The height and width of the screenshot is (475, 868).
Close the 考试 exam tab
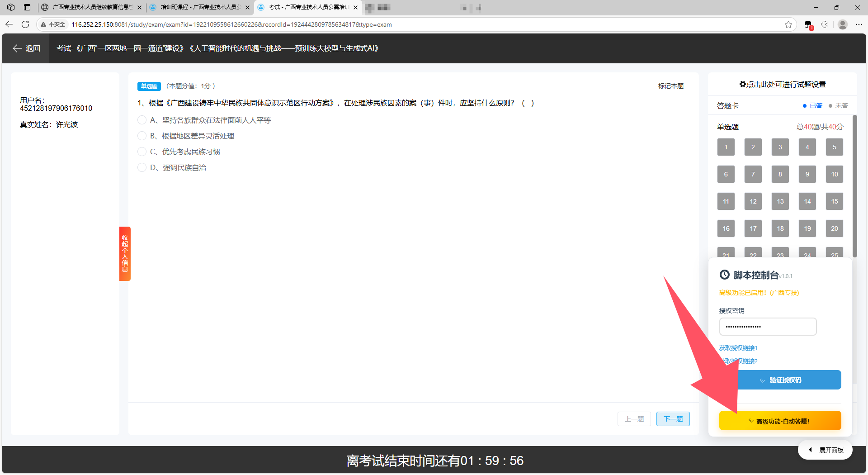355,7
